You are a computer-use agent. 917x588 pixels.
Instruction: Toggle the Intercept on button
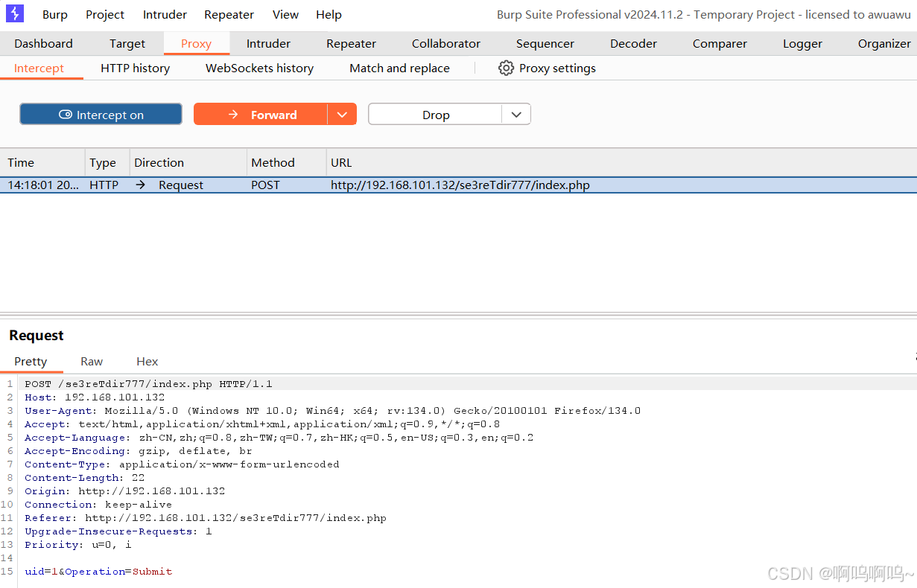click(x=101, y=115)
